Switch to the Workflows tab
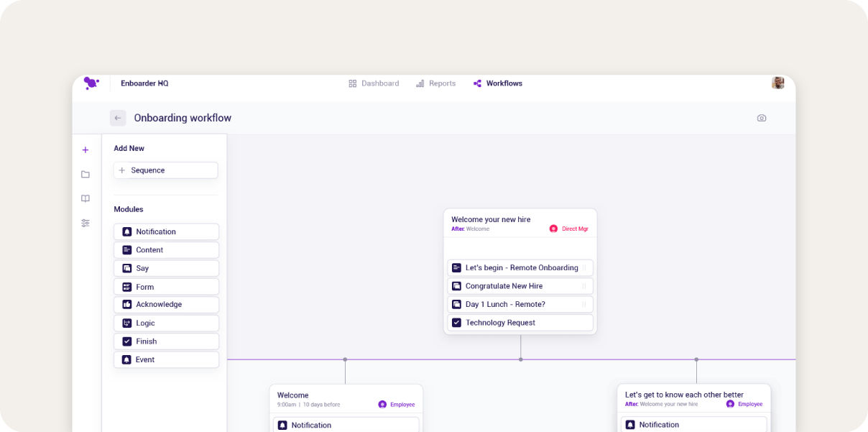The image size is (868, 432). coord(497,83)
